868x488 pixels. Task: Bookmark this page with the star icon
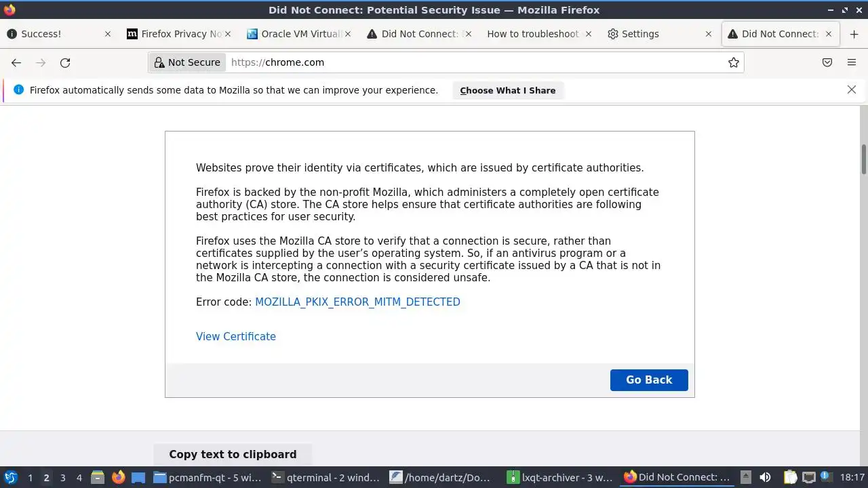coord(733,62)
